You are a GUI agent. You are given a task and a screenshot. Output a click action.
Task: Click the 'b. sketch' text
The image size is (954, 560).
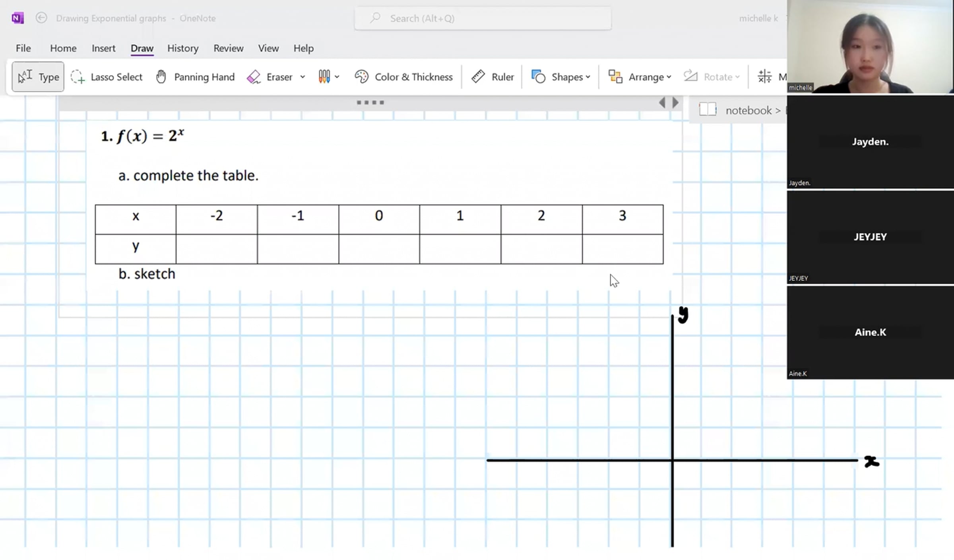tap(147, 274)
